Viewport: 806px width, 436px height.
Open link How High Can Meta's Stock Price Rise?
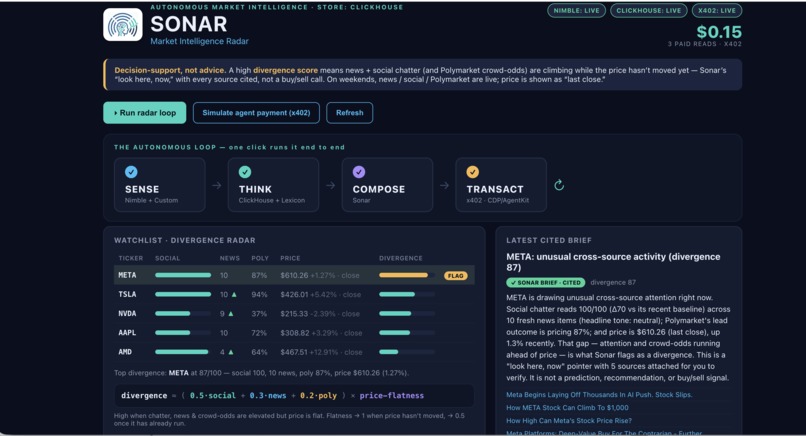click(569, 421)
